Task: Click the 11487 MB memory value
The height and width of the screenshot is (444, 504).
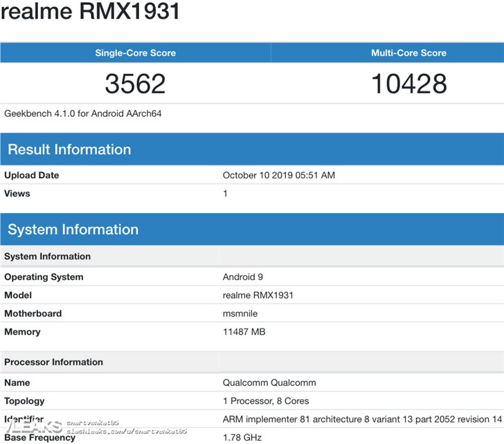Action: (244, 332)
